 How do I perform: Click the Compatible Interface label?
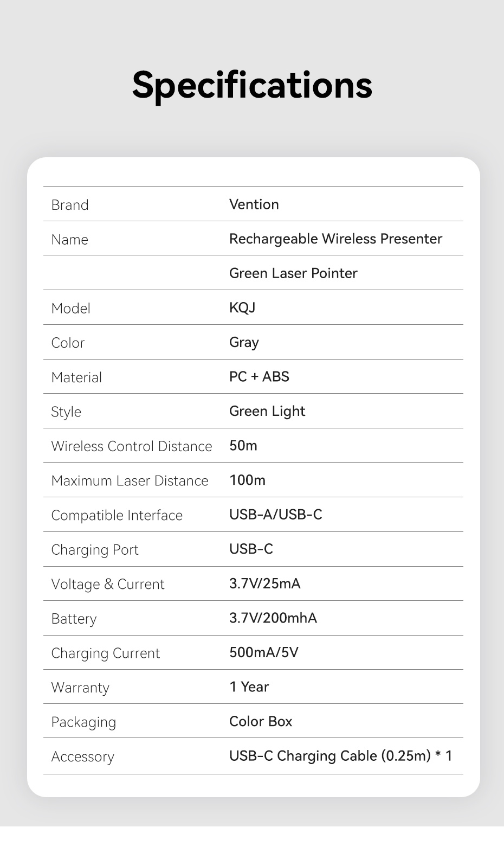click(x=117, y=516)
